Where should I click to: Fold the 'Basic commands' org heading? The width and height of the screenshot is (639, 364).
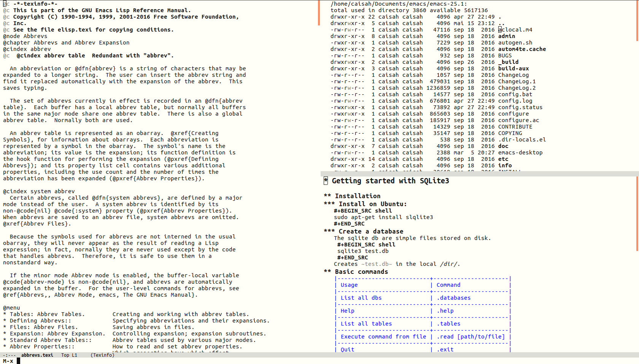click(356, 272)
